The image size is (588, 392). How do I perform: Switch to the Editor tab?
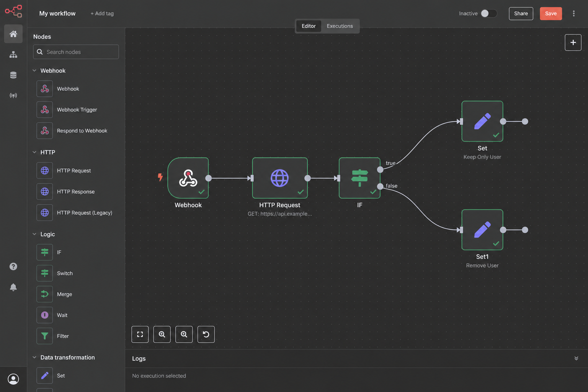coord(309,26)
